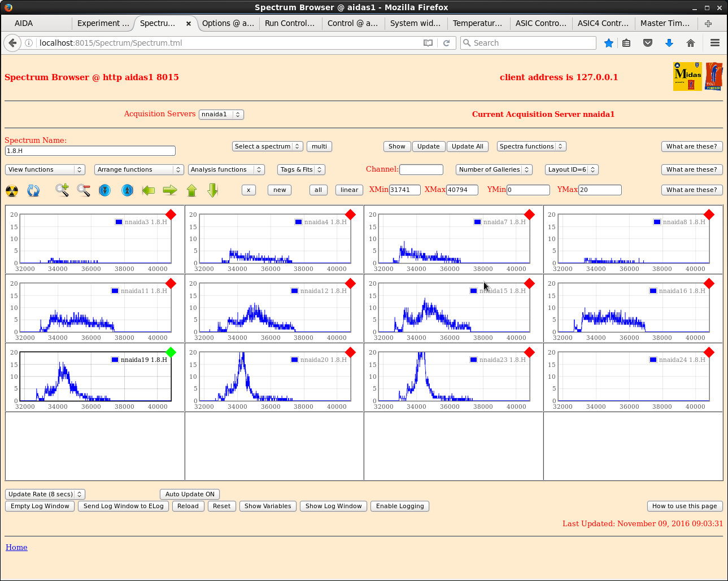728x581 pixels.
Task: Shift spectra with the green left arrow
Action: (149, 190)
